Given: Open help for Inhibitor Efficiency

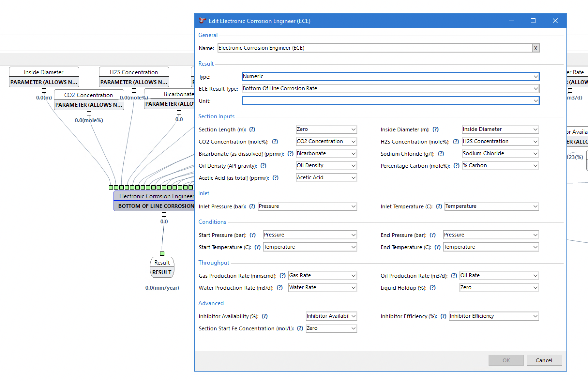Looking at the screenshot, I should click(x=443, y=316).
